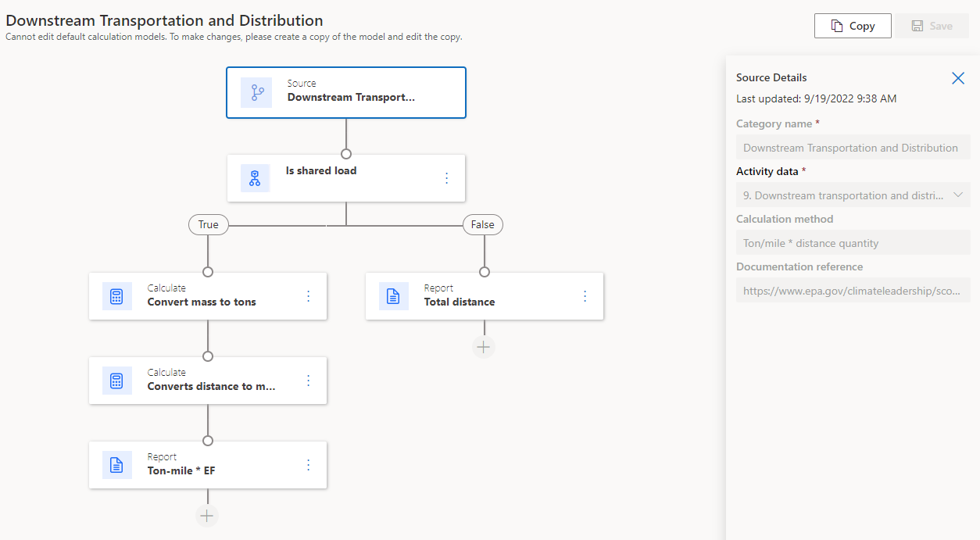Screen dimensions: 980x540
Task: Select the Ton-mile * EF report node
Action: tap(208, 465)
